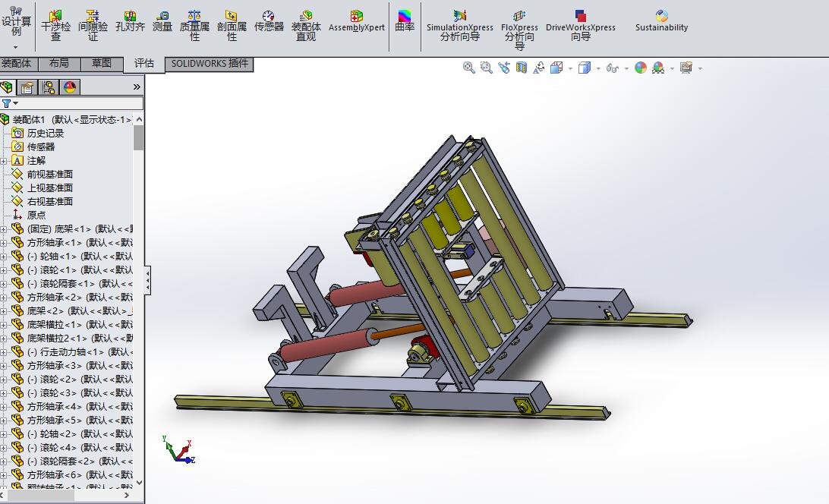Image resolution: width=829 pixels, height=504 pixels.
Task: Open the Design Study (设计算例) dropdown arrow
Action: 16,47
